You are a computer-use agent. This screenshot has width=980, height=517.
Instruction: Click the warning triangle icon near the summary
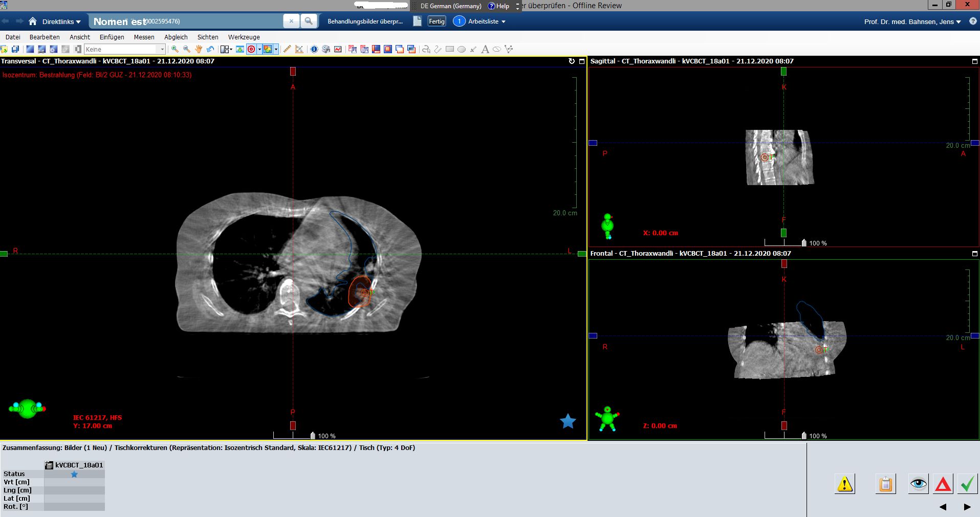[x=845, y=483]
